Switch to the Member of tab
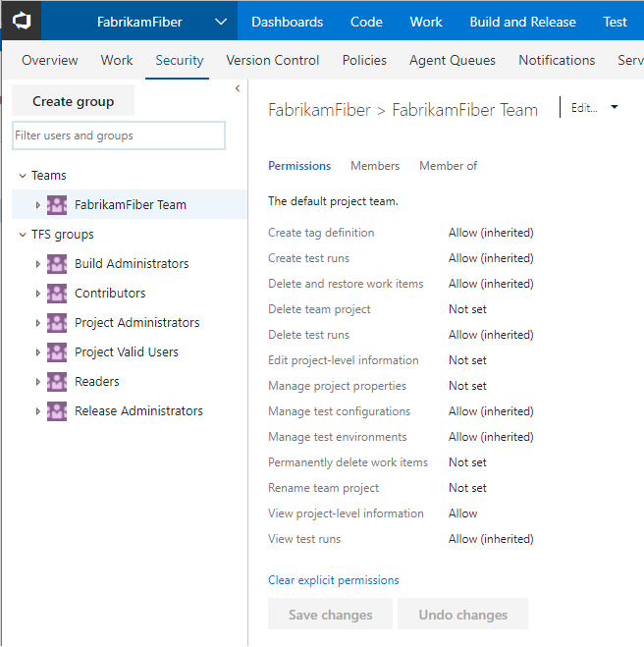This screenshot has height=647, width=644. [448, 166]
